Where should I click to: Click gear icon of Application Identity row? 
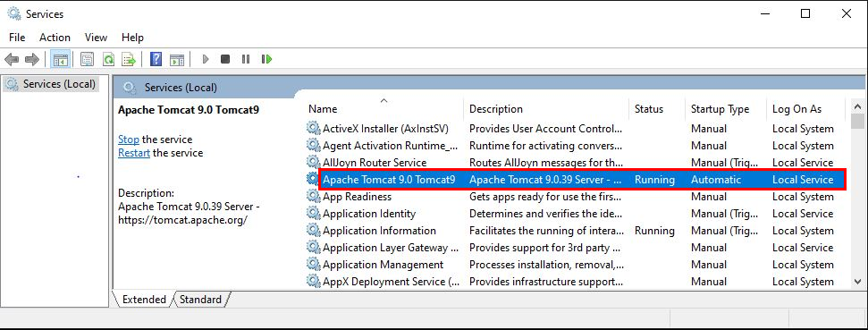point(314,213)
